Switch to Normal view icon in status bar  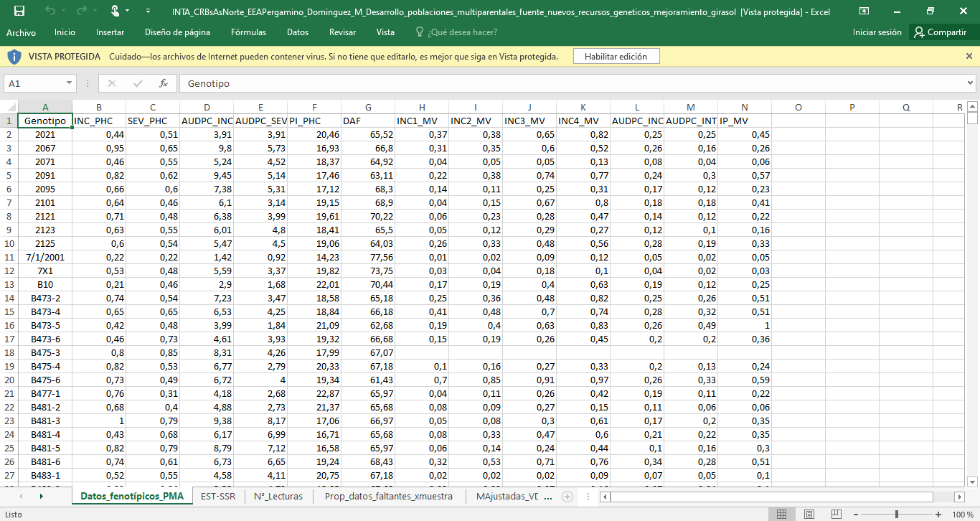(x=781, y=515)
